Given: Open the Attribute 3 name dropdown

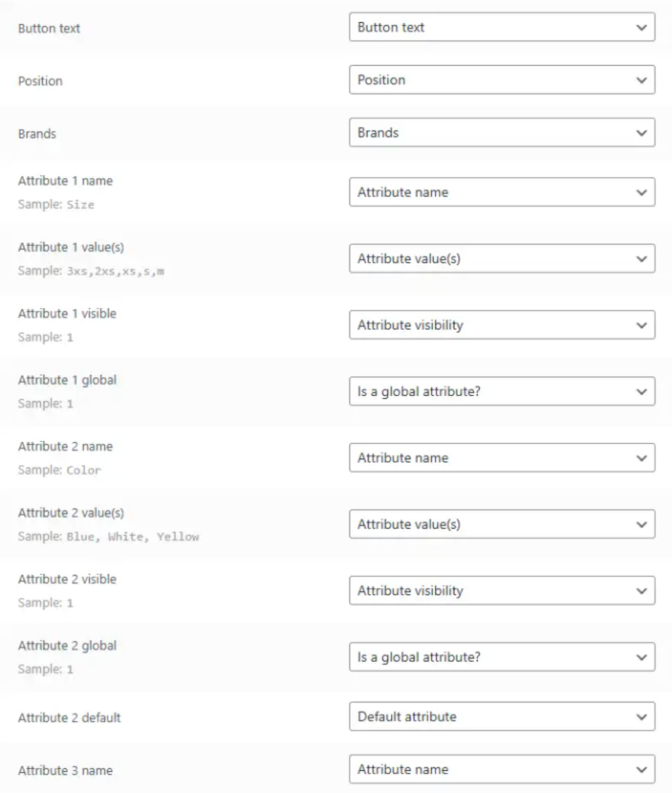Looking at the screenshot, I should click(x=501, y=769).
